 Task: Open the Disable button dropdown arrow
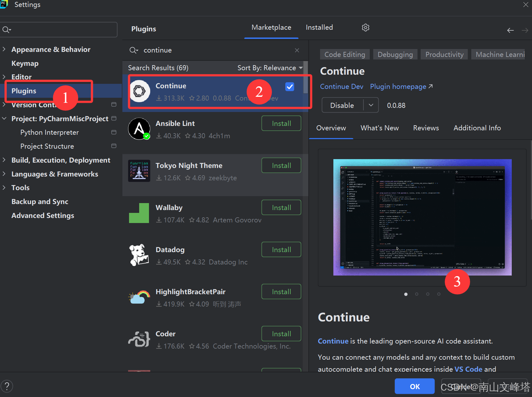pyautogui.click(x=371, y=105)
